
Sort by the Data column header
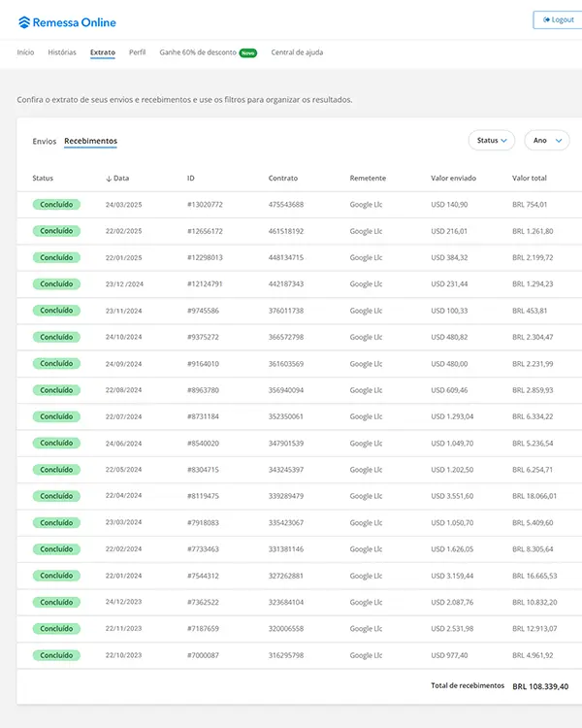point(117,179)
